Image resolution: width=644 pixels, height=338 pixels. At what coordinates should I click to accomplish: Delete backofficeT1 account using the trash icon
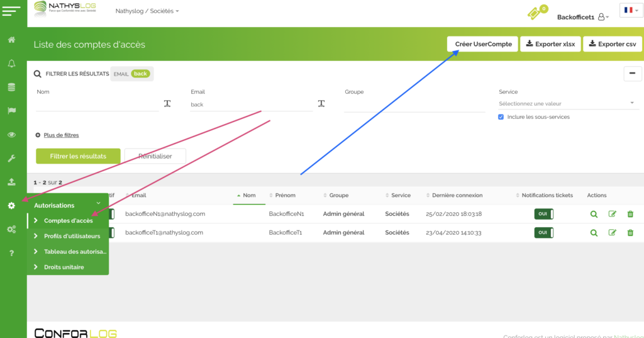coord(630,233)
